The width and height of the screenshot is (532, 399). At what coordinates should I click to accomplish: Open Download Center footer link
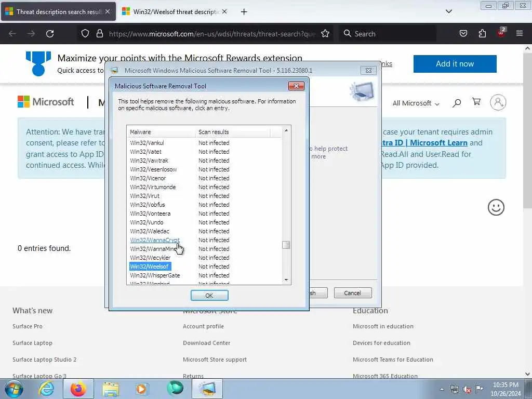click(206, 343)
